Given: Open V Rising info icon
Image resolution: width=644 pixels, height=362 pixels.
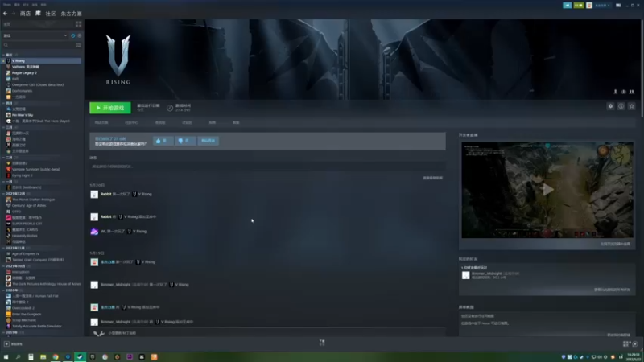Looking at the screenshot, I should point(621,106).
